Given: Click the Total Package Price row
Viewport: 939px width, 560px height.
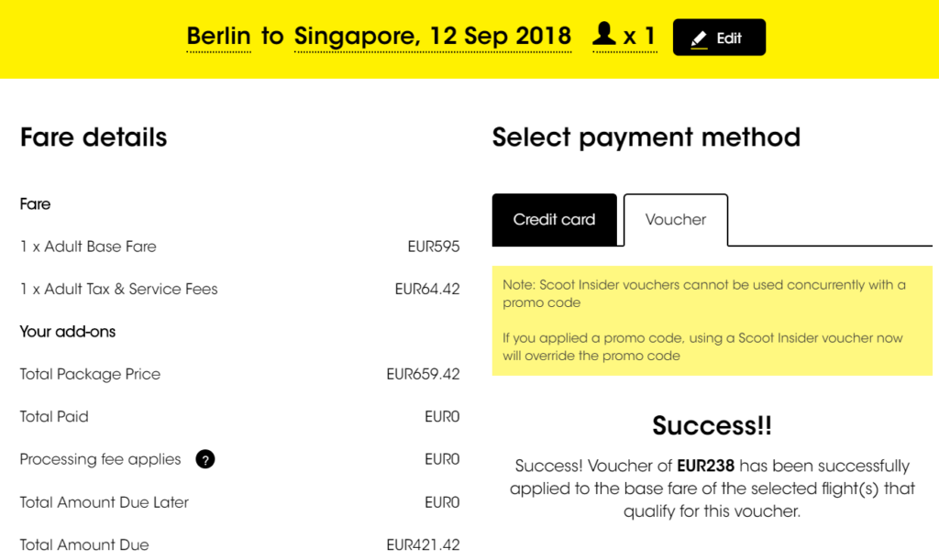Looking at the screenshot, I should (x=239, y=375).
